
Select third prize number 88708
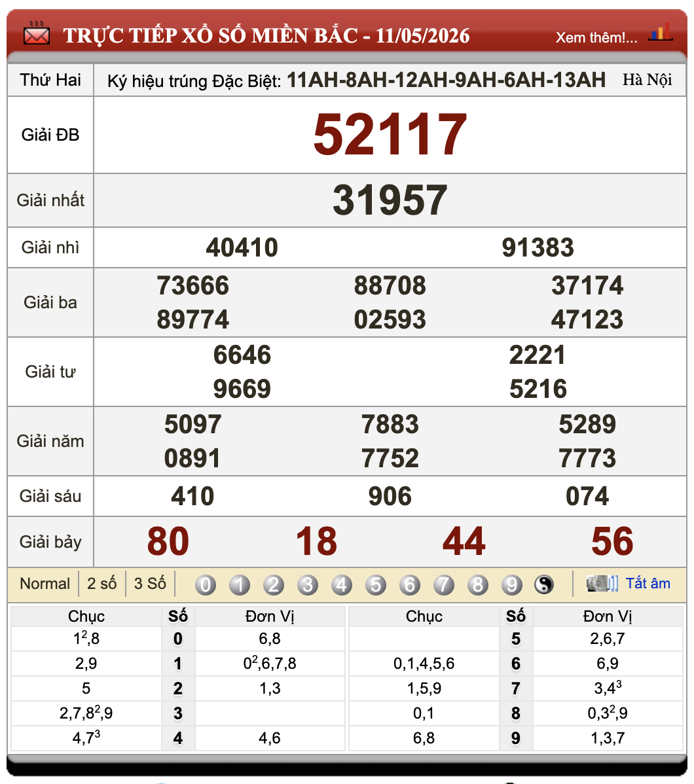(x=390, y=285)
